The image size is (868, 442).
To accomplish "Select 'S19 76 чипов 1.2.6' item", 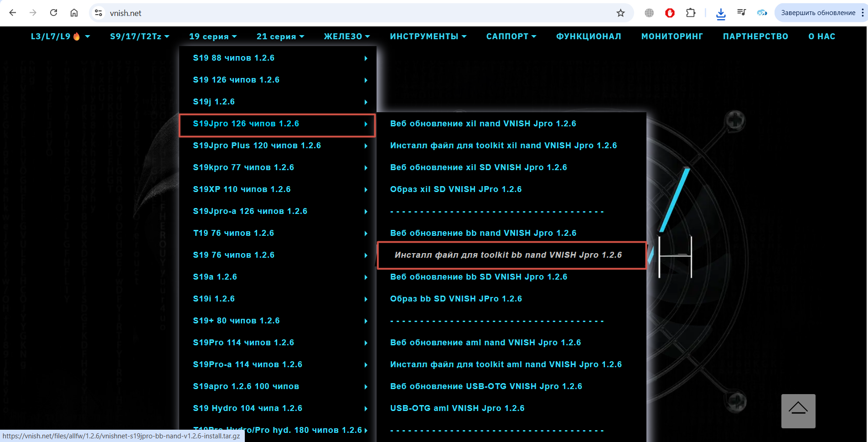I will click(278, 255).
